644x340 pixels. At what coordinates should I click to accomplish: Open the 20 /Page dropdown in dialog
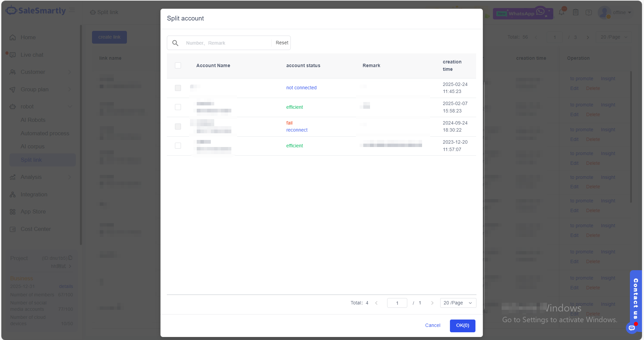coord(458,303)
